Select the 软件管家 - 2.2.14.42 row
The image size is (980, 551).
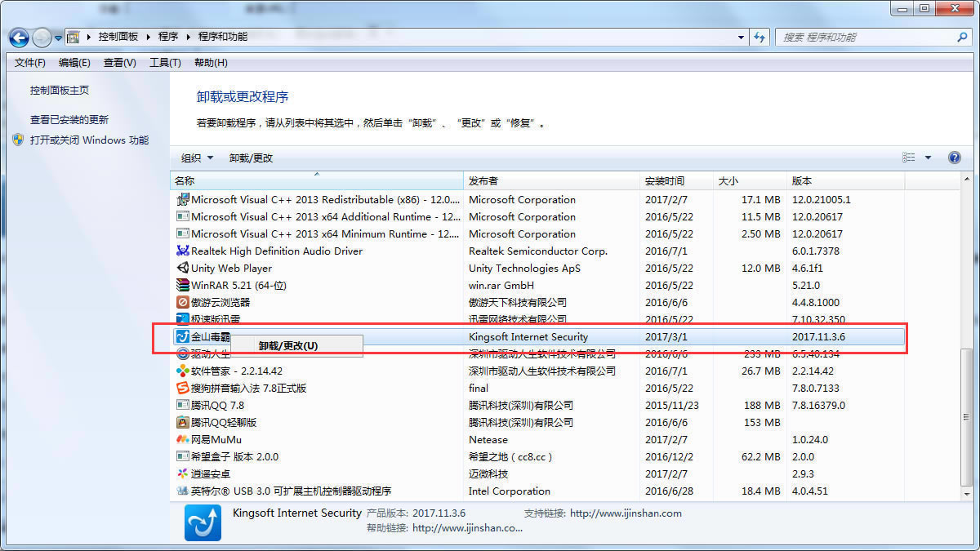(x=539, y=371)
